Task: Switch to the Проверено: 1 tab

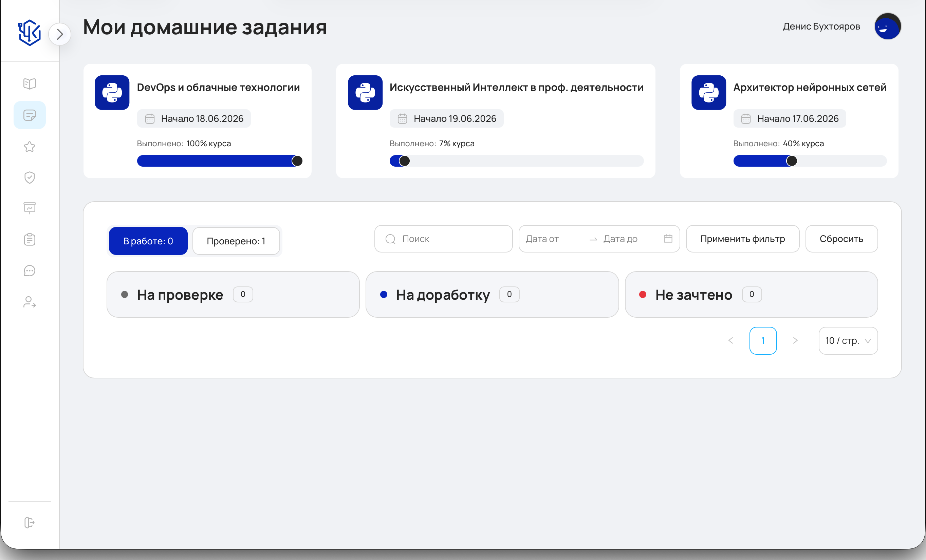Action: [236, 241]
